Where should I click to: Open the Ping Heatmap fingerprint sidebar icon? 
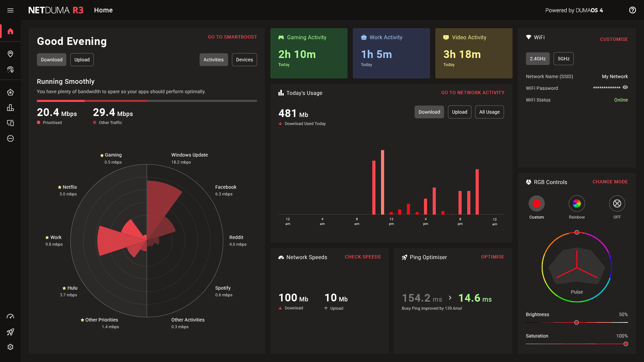point(10,70)
